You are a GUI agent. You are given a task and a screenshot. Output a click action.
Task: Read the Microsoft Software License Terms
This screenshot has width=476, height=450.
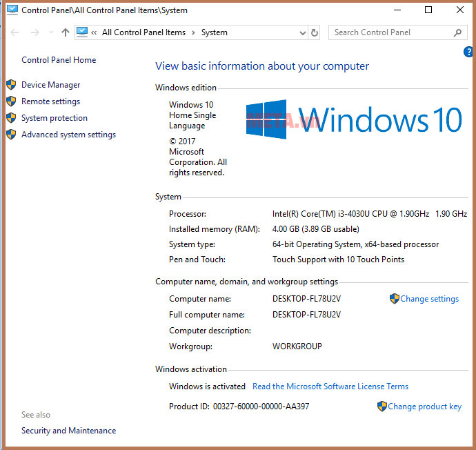click(x=330, y=387)
